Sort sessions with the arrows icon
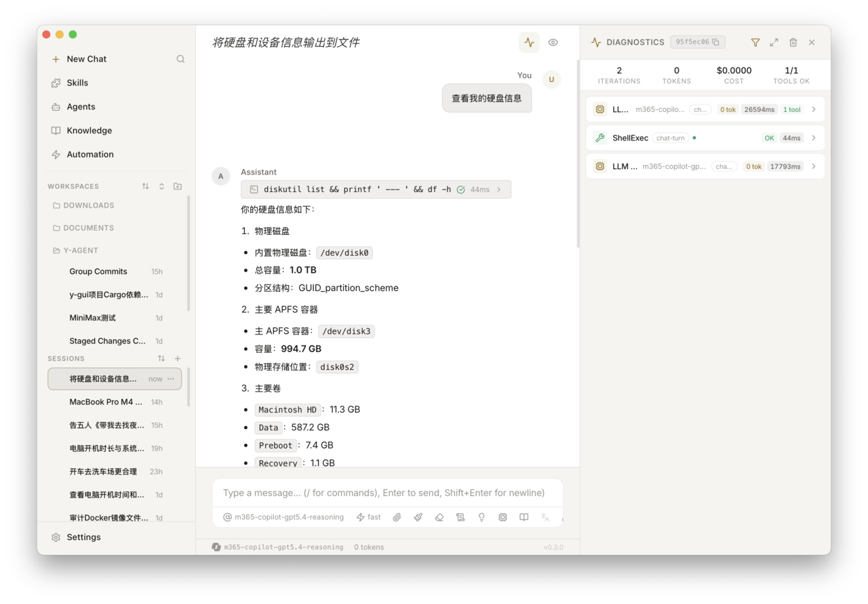This screenshot has height=604, width=868. click(x=161, y=358)
